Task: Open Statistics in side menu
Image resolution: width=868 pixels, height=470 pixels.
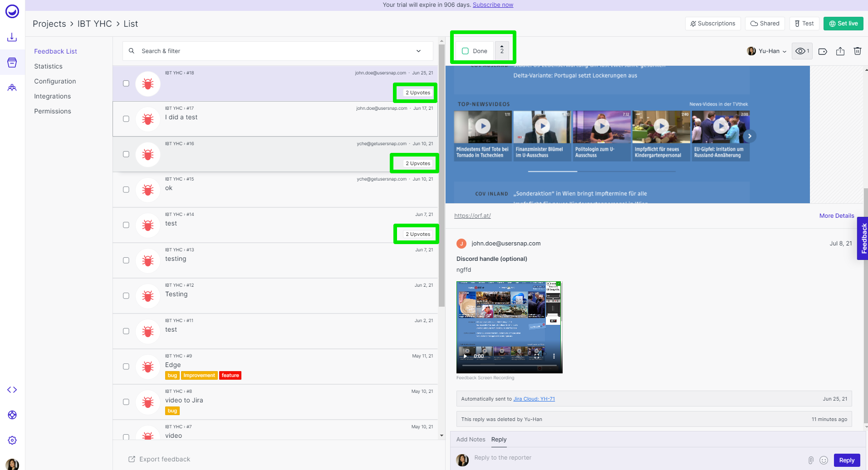Action: pyautogui.click(x=48, y=66)
